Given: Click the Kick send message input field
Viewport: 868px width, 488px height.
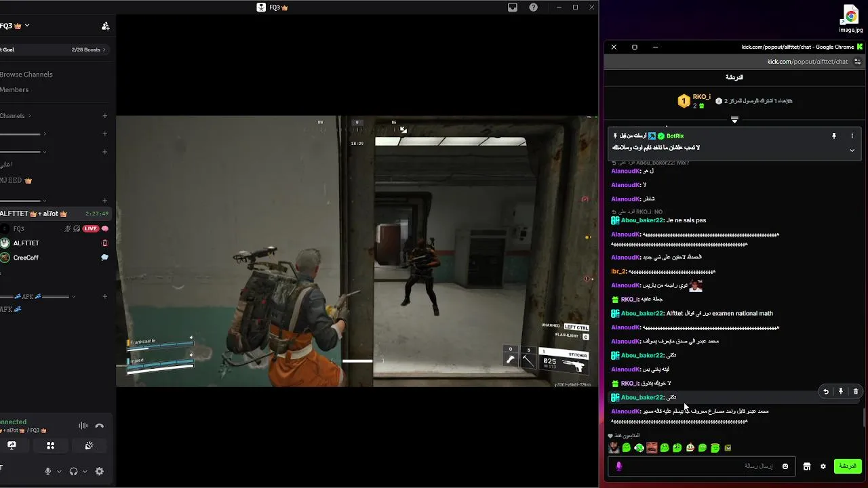Looking at the screenshot, I should point(702,466).
